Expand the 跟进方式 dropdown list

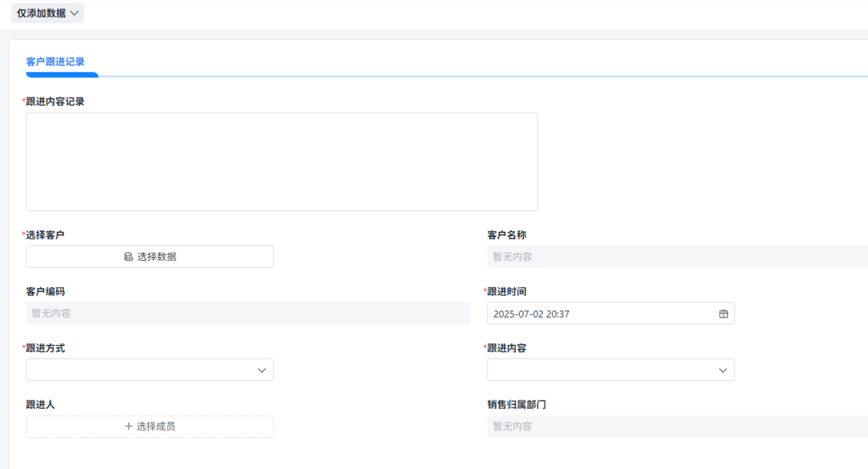tap(149, 370)
